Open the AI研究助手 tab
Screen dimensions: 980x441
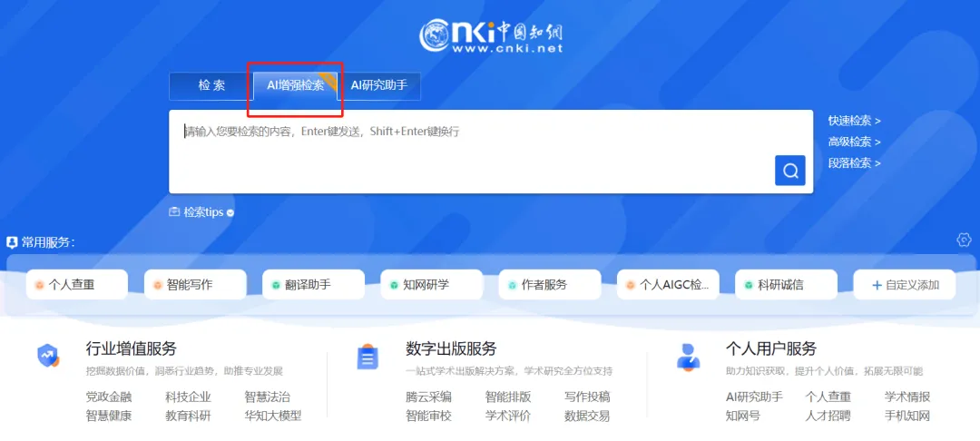379,86
